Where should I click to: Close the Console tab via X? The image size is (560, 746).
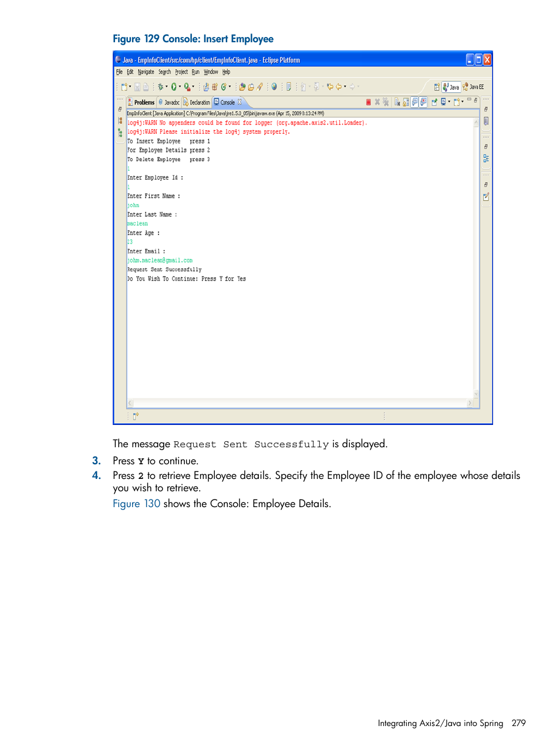click(x=239, y=102)
